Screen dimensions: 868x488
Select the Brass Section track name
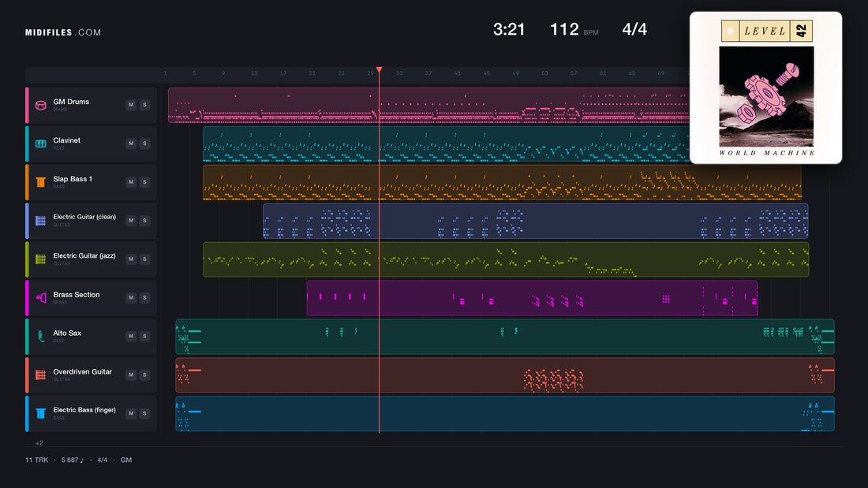(77, 295)
